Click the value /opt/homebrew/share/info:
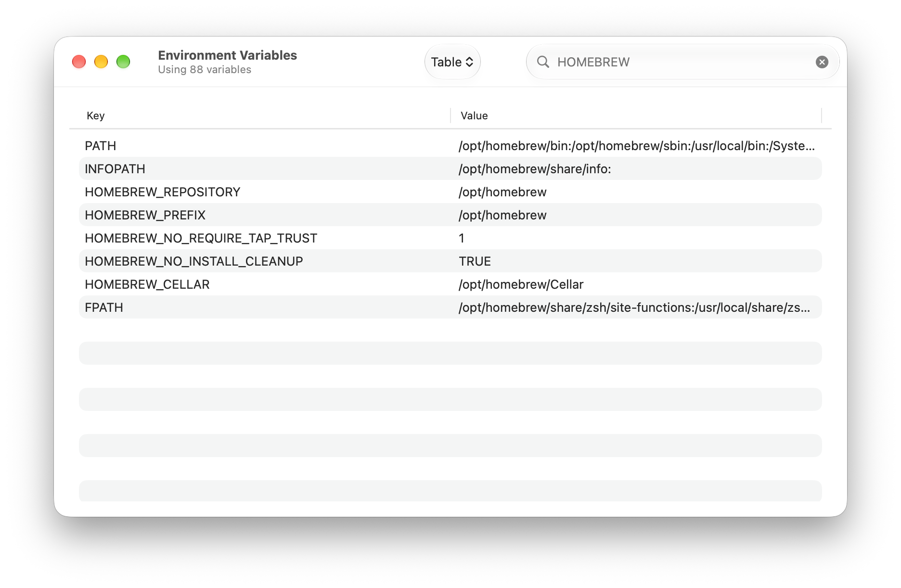 pos(535,169)
